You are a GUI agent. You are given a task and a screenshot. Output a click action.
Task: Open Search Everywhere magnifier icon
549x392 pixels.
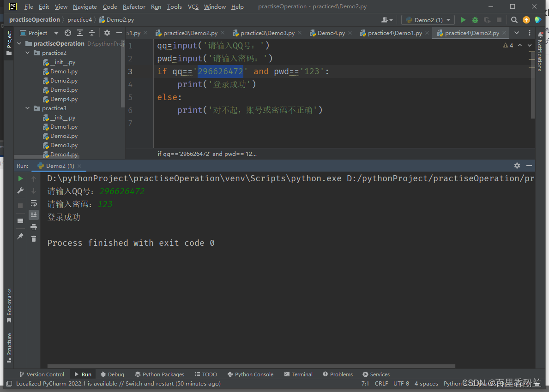pyautogui.click(x=514, y=20)
